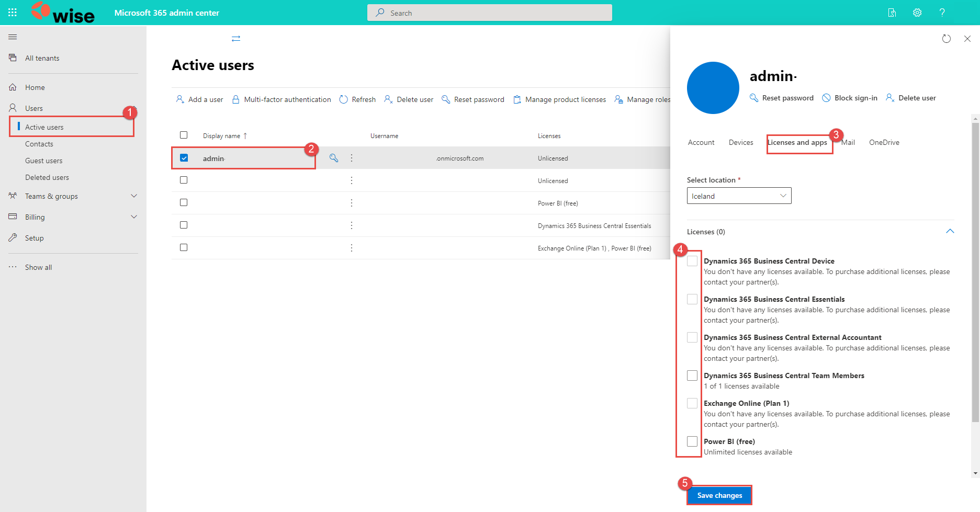The width and height of the screenshot is (980, 512).
Task: Switch to the Account tab
Action: coord(701,142)
